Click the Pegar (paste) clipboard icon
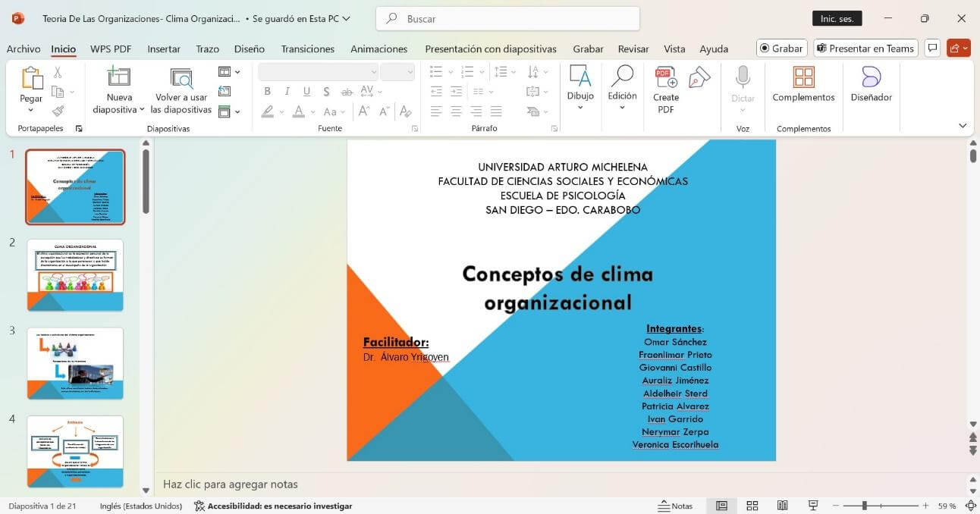 [32, 78]
